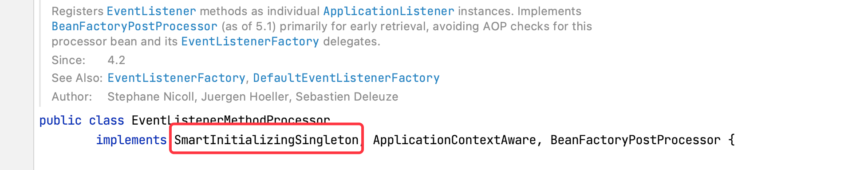Click BeanFactoryPostProcessor in the implements clause

click(635, 140)
